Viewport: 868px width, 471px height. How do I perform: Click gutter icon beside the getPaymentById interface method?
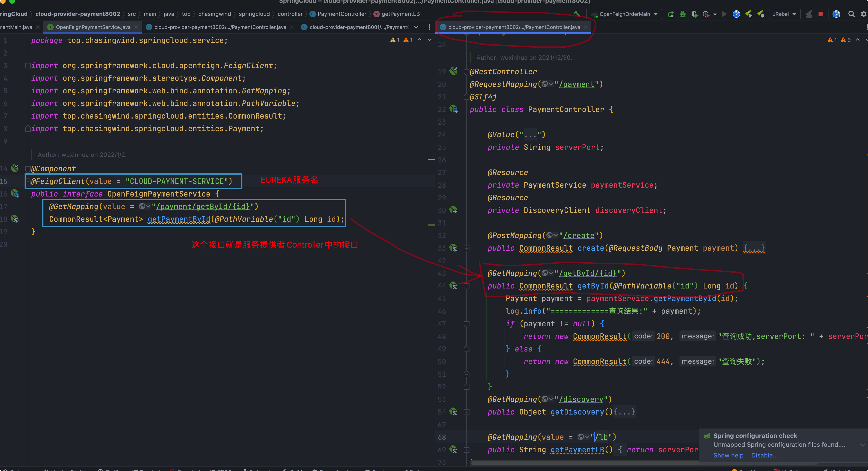pos(15,219)
